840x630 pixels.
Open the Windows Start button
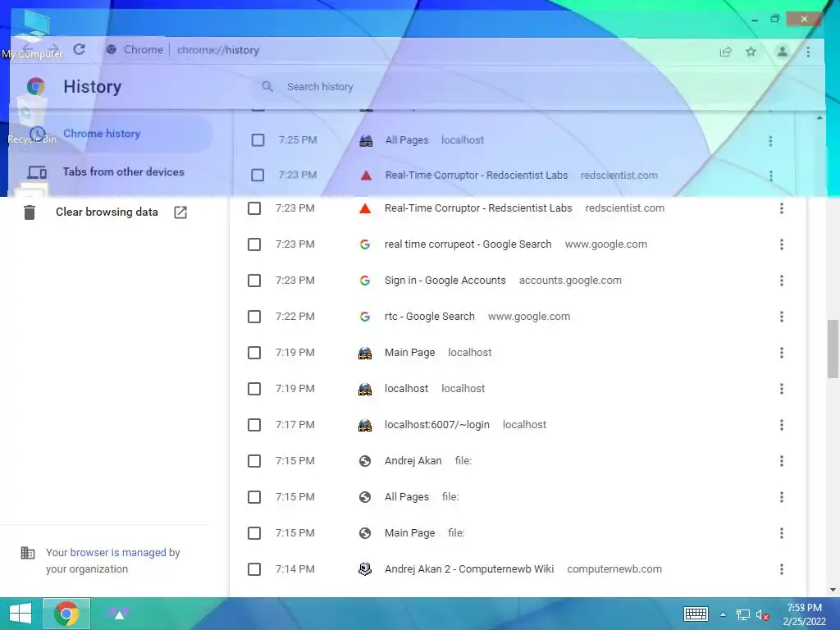pyautogui.click(x=21, y=614)
